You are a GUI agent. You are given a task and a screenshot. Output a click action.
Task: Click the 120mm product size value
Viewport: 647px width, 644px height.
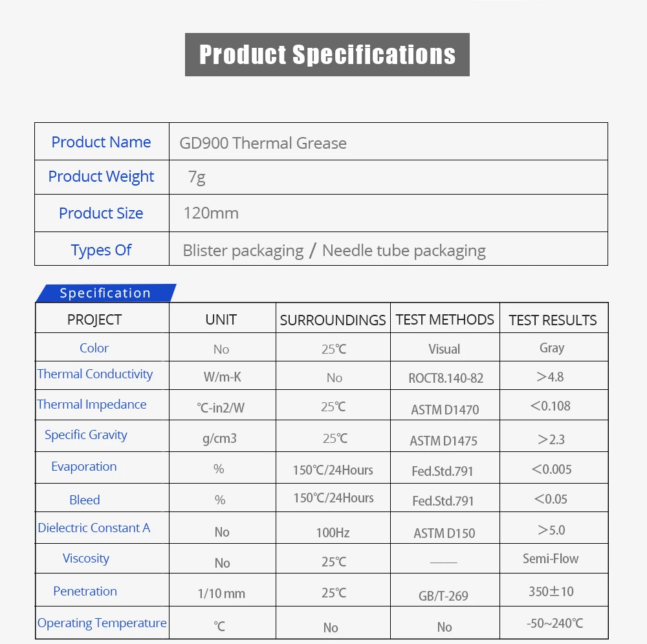click(211, 213)
